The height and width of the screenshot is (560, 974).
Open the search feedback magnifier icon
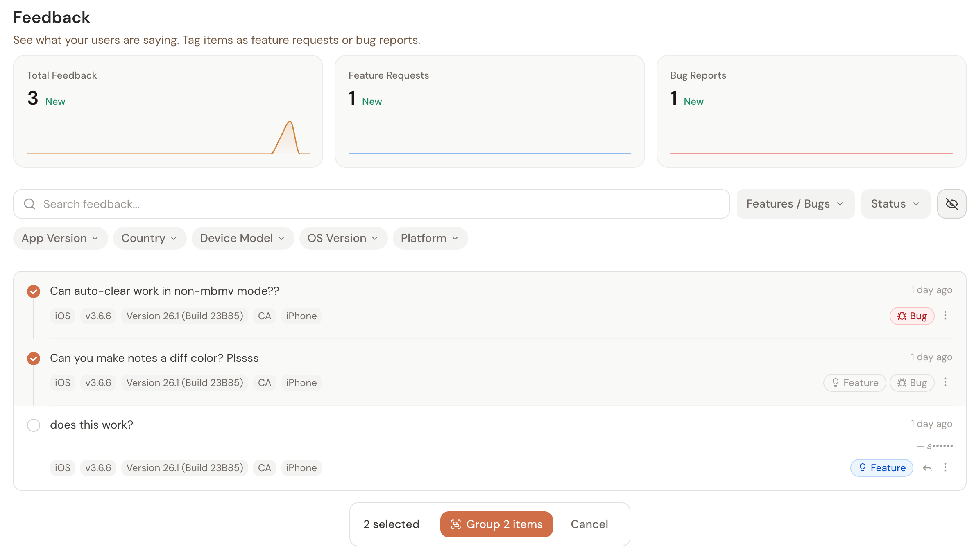(x=29, y=203)
